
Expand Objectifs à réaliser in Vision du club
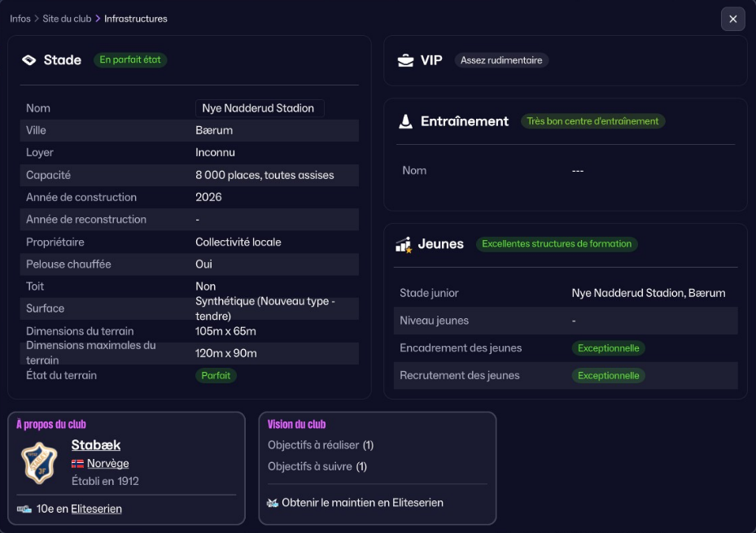point(321,445)
